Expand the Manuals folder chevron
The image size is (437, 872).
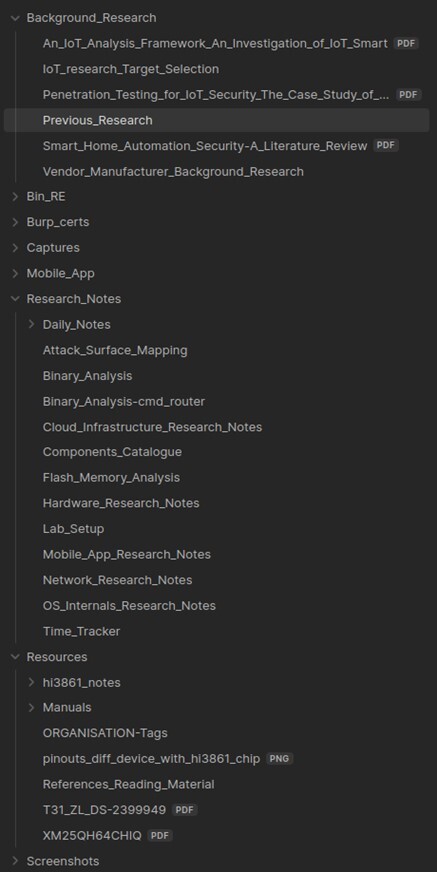tap(32, 707)
